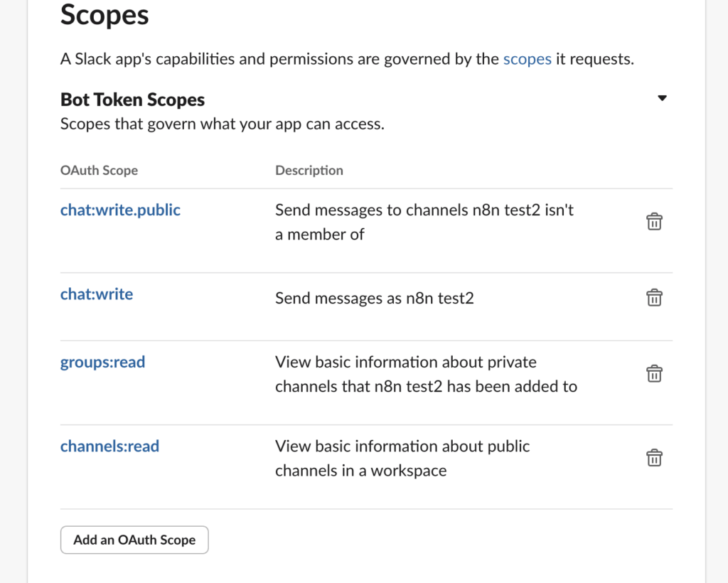Select description 'View basic information about private channels'
The image size is (728, 583).
click(x=427, y=374)
